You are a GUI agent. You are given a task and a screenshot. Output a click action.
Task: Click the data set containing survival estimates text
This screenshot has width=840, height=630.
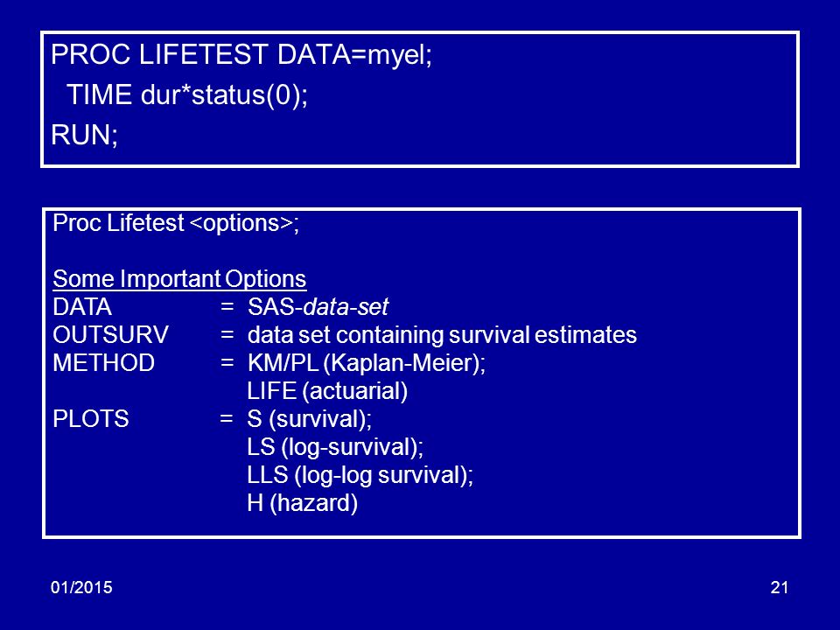click(442, 335)
